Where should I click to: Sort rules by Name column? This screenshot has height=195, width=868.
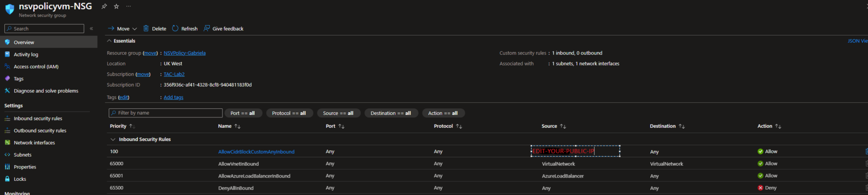pyautogui.click(x=229, y=126)
